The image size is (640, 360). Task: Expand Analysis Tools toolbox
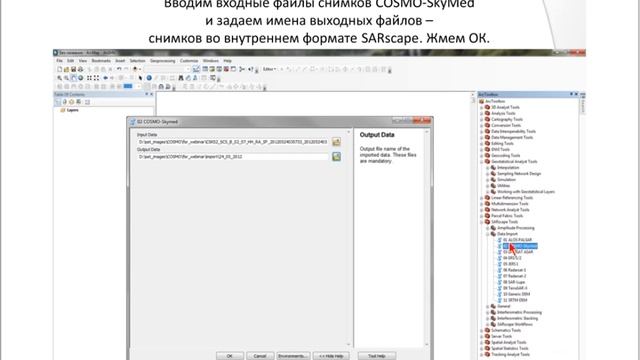(482, 113)
